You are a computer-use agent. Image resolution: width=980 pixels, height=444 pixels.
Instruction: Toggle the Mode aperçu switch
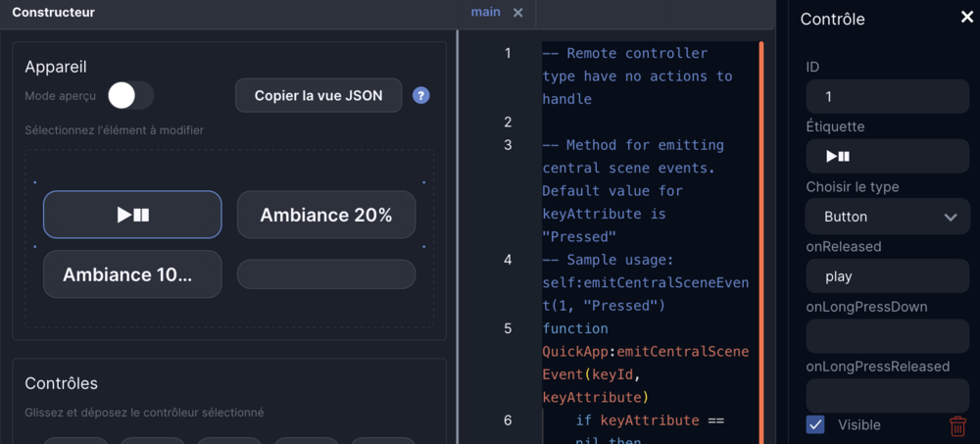click(x=130, y=96)
